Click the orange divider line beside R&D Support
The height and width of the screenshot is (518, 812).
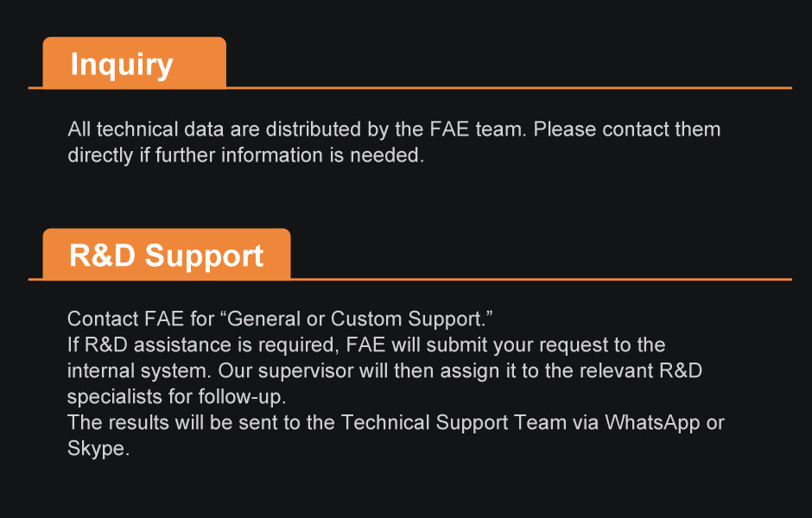tap(541, 280)
